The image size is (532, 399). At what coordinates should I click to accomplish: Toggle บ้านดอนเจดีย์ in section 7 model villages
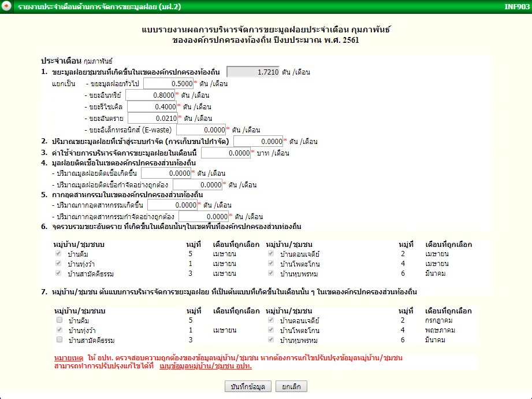click(x=271, y=320)
